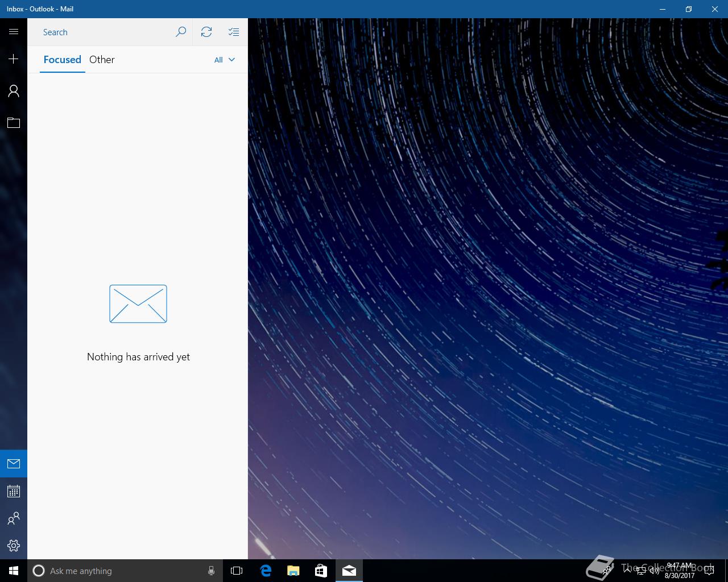Switch to Calendar app icon

tap(14, 491)
